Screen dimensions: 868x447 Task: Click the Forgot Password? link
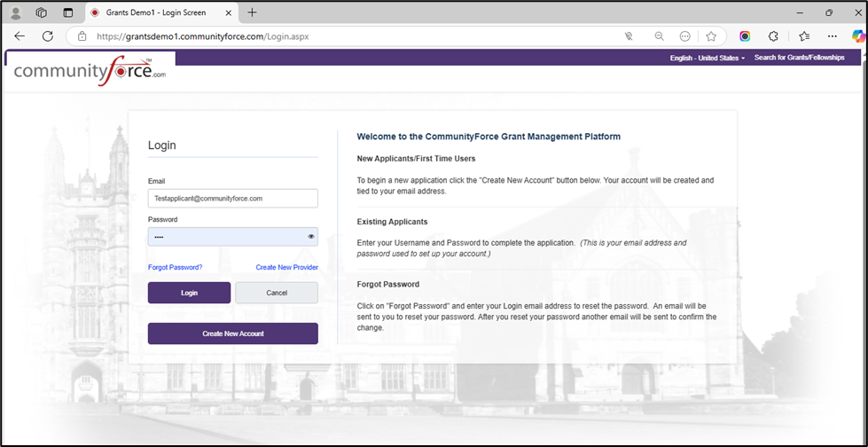175,267
